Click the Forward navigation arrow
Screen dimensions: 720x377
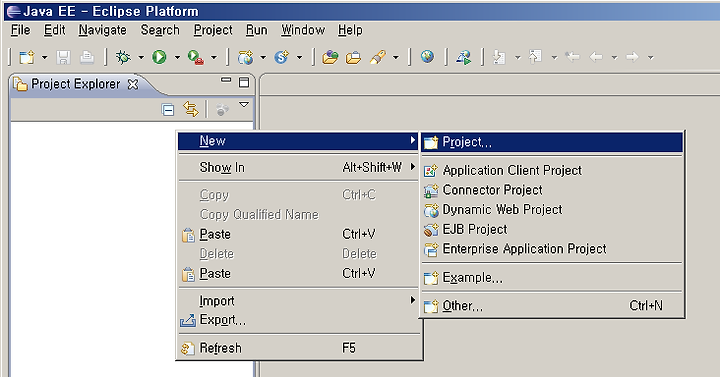coord(632,57)
